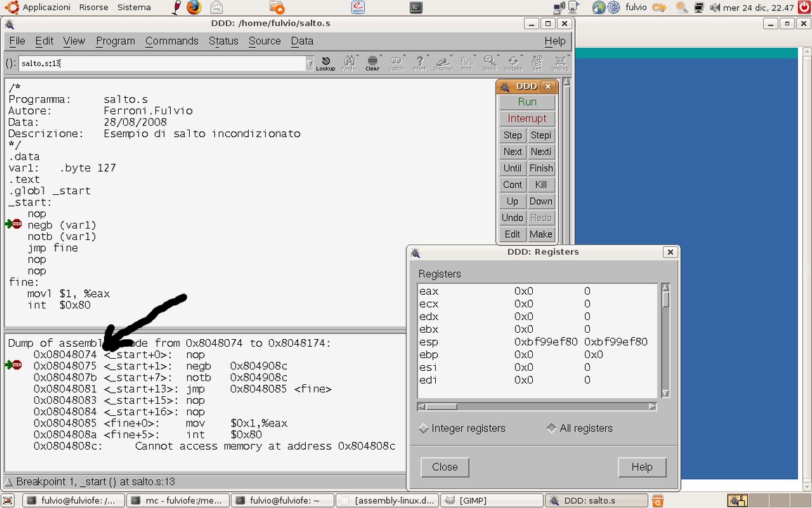Open the Data menu in DDD

pos(302,41)
